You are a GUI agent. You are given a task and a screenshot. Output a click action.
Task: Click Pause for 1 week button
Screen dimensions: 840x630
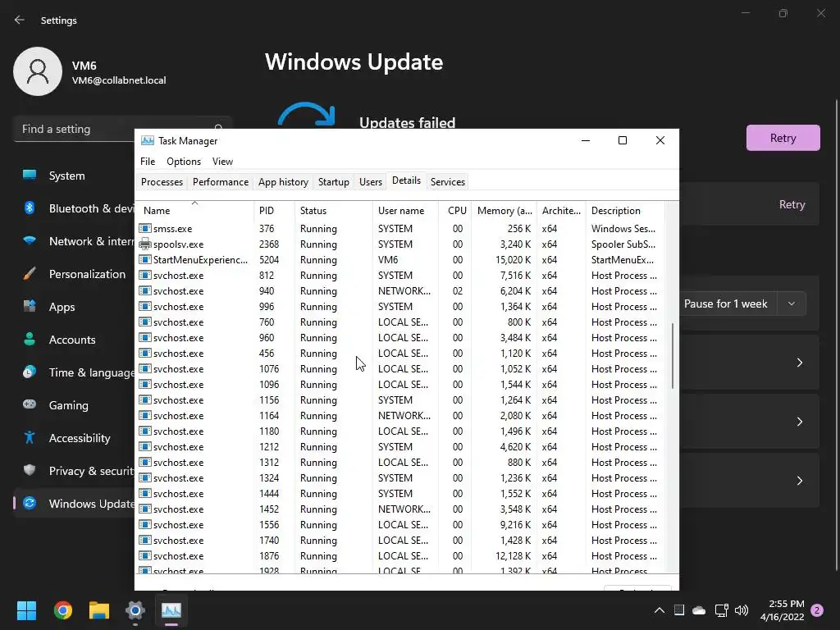click(x=728, y=304)
